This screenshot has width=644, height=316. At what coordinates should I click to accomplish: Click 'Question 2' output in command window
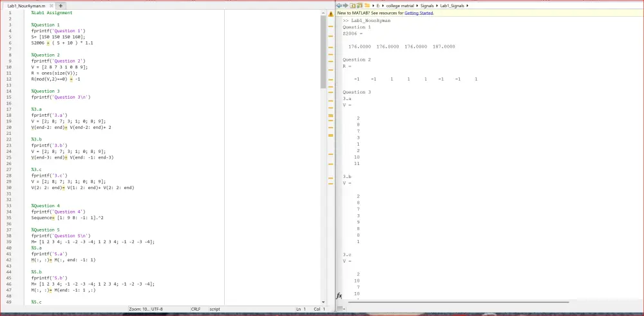click(x=357, y=60)
